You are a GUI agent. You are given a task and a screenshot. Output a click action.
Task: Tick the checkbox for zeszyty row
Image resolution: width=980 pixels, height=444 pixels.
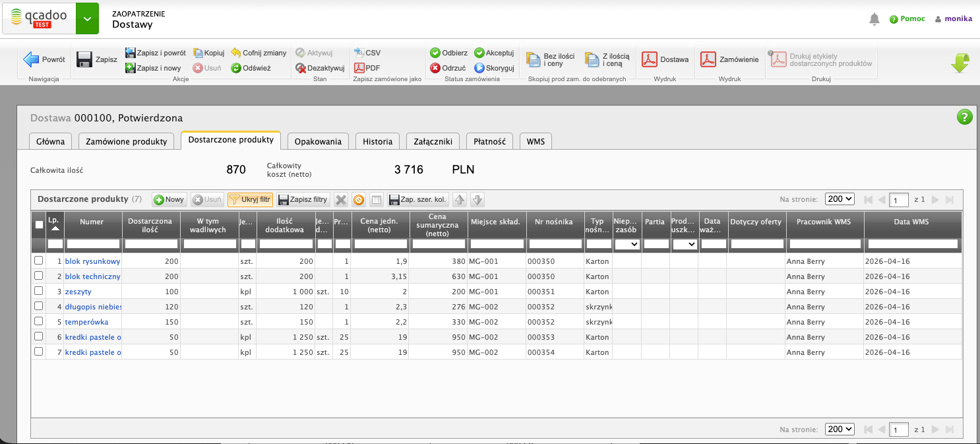tap(39, 291)
